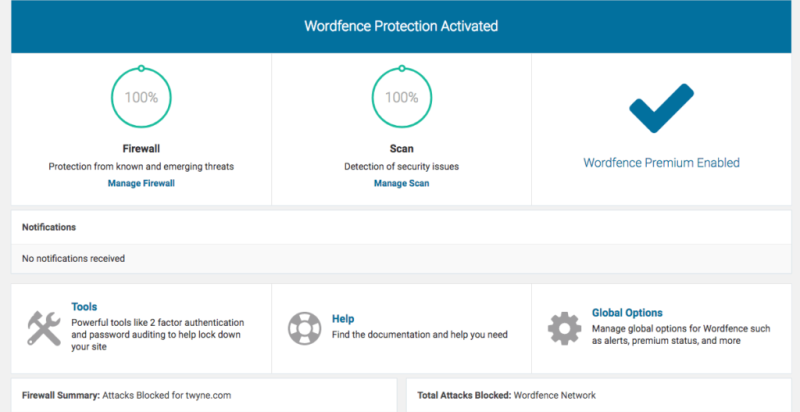Open the Manage Scan link
Screen dimensions: 800x412
pyautogui.click(x=402, y=183)
